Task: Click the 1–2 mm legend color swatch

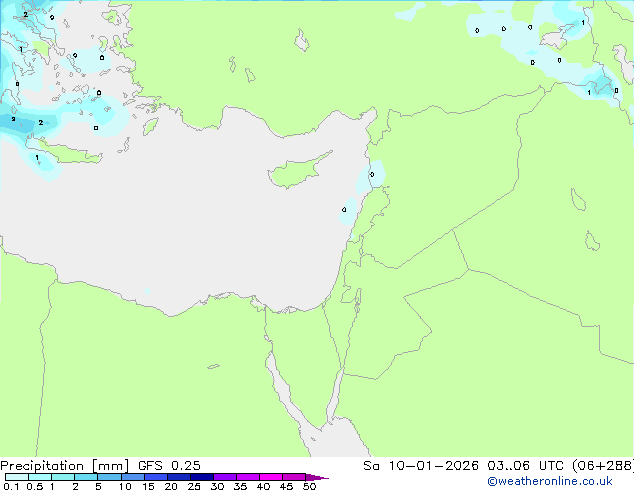Action: [x=63, y=477]
